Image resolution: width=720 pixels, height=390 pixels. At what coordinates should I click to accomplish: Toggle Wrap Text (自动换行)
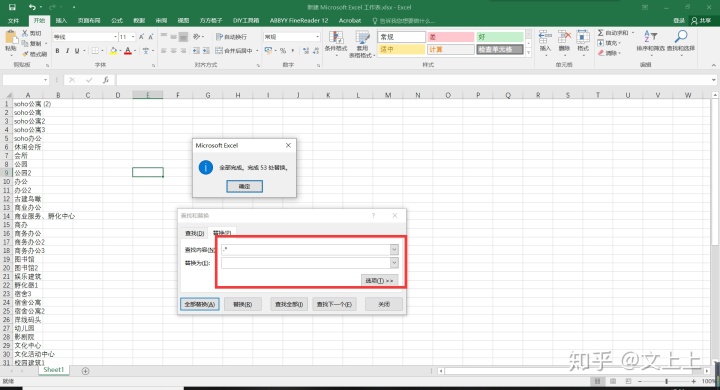(x=231, y=37)
